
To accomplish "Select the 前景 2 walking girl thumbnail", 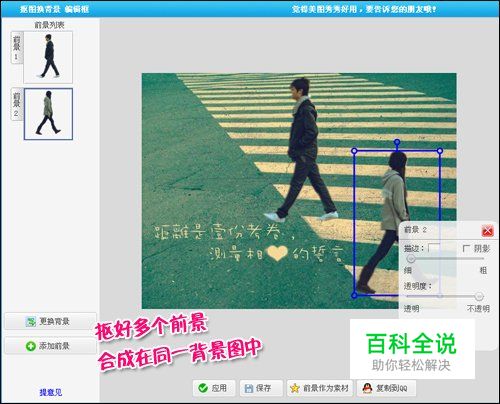I will (48, 114).
